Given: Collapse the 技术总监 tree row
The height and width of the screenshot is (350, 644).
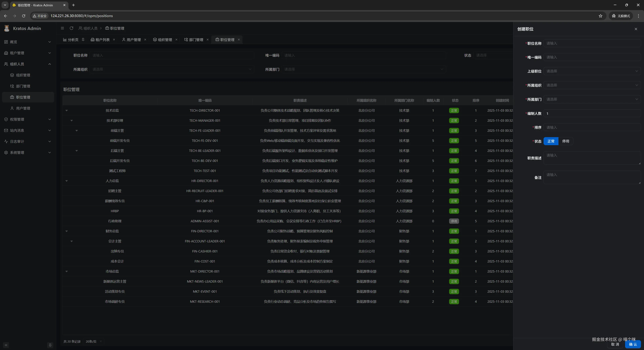Looking at the screenshot, I should (67, 110).
